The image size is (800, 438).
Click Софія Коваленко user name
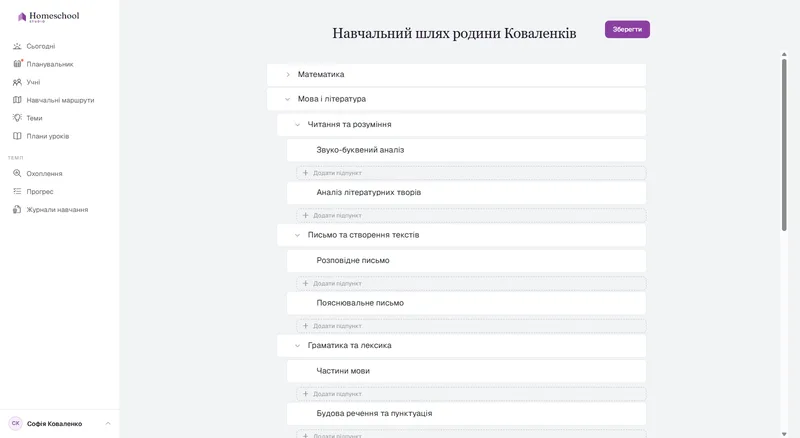coord(55,424)
